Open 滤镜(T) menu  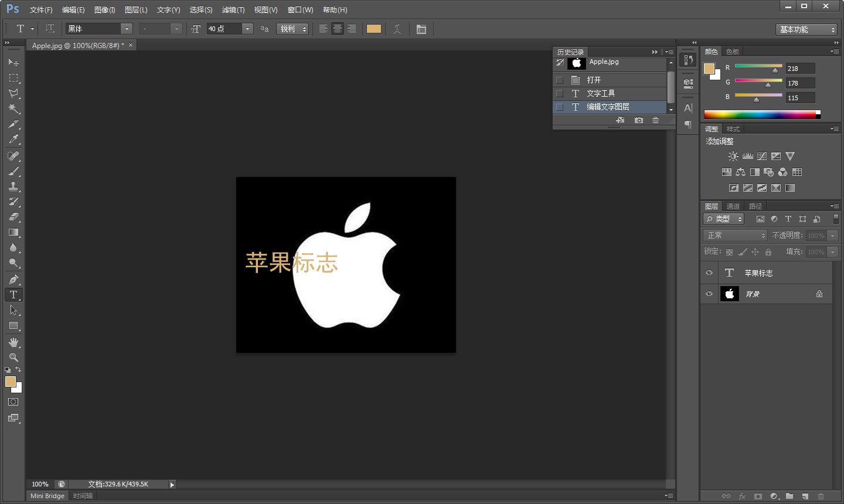[233, 10]
